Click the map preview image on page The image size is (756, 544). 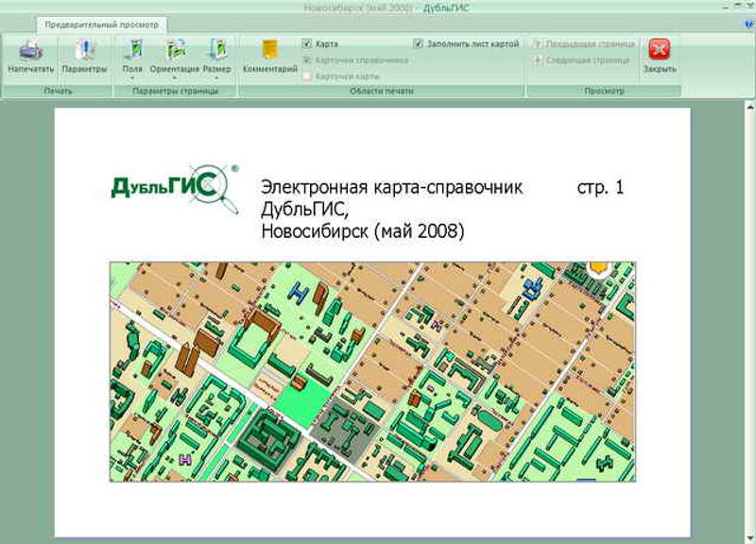point(372,371)
